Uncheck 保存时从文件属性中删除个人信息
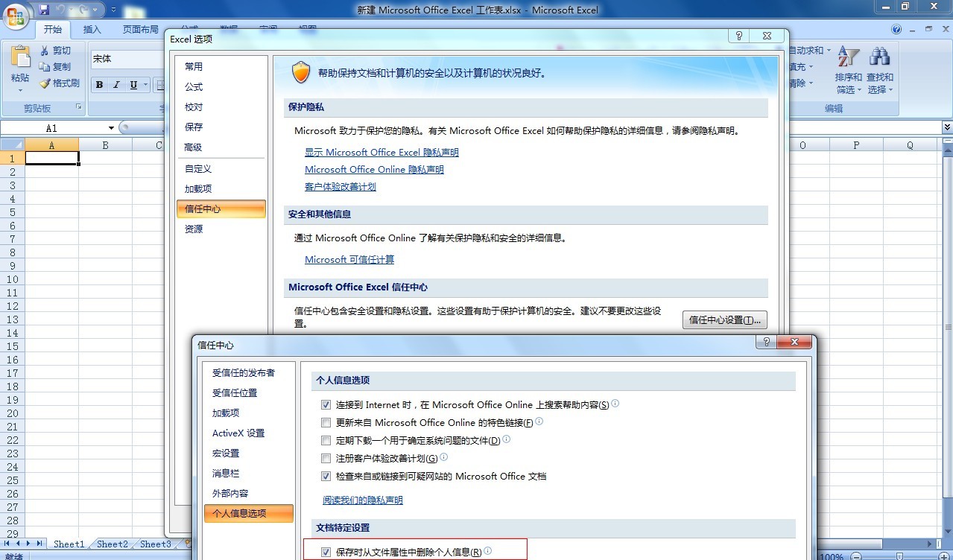 326,553
